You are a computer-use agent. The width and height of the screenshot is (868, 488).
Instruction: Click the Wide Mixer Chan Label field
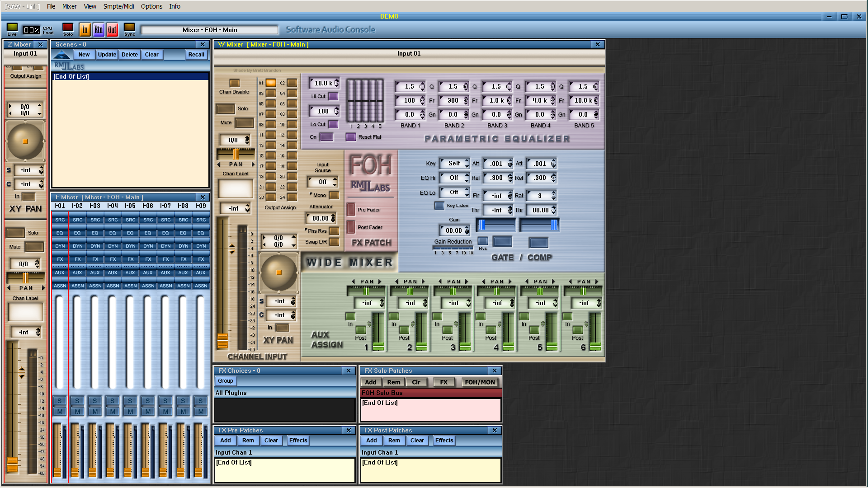(236, 188)
